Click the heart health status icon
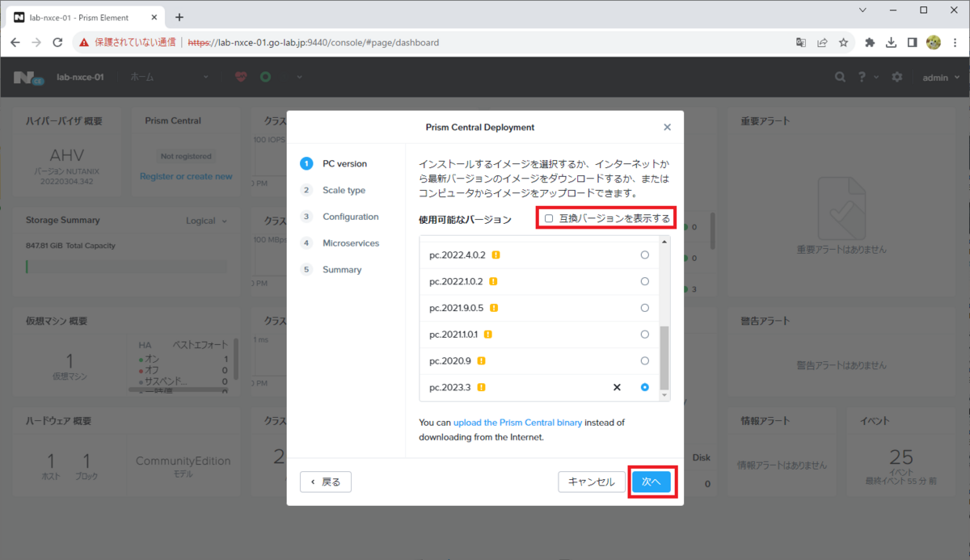 click(x=241, y=77)
